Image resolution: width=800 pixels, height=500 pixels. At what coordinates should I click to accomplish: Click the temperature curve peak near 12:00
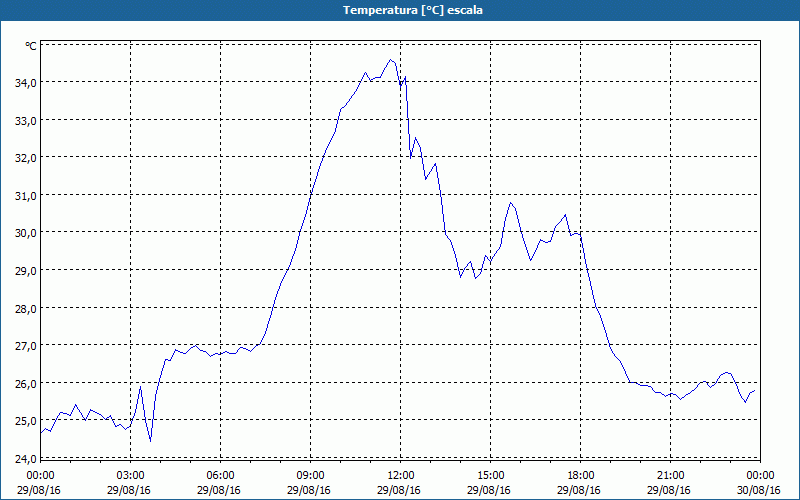point(390,60)
